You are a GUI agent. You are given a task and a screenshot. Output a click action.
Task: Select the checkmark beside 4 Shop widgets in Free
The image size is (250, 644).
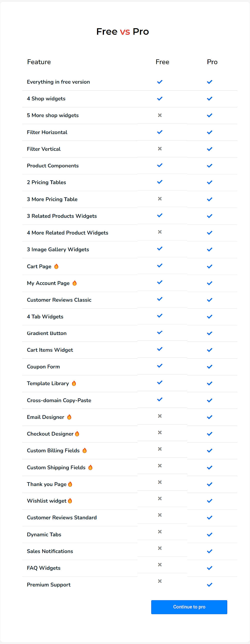(x=159, y=98)
